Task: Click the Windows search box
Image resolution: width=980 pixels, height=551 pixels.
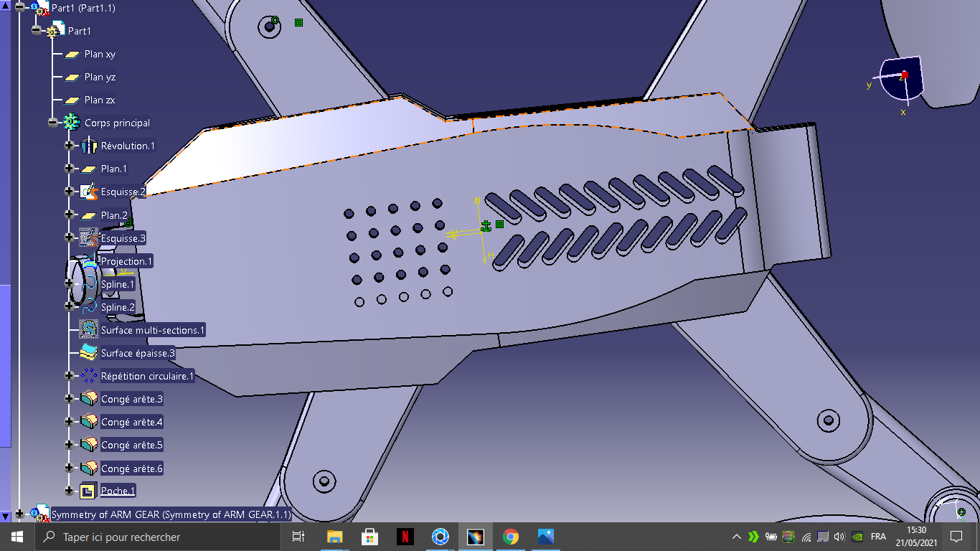Action: point(158,537)
